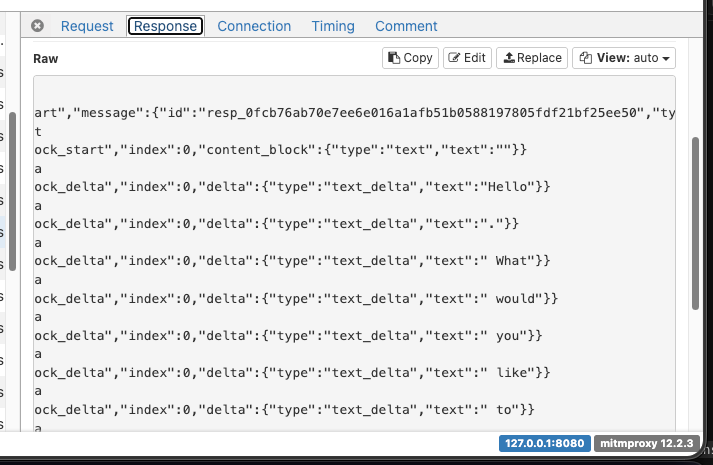
Task: Close the flow details panel
Action: click(38, 26)
